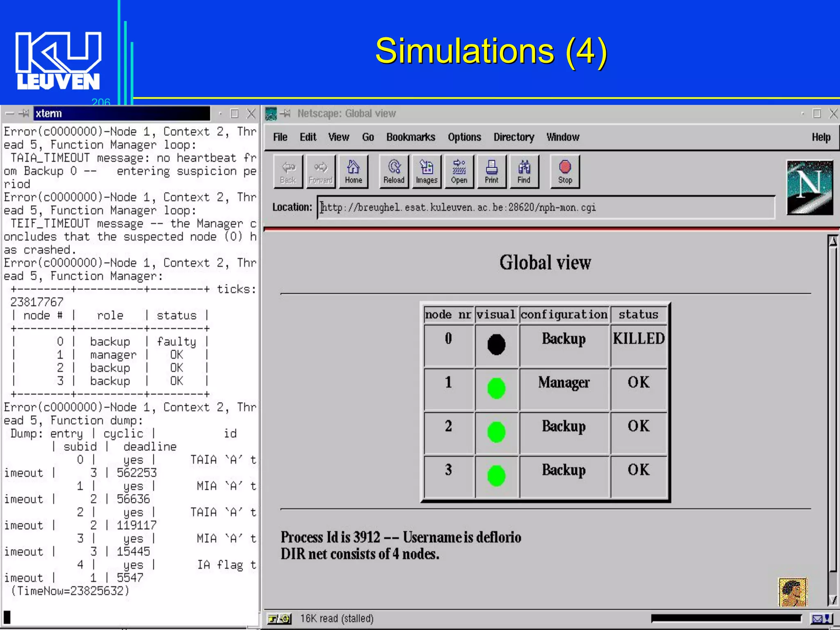Click the black indicator for node 0
840x630 pixels.
496,345
